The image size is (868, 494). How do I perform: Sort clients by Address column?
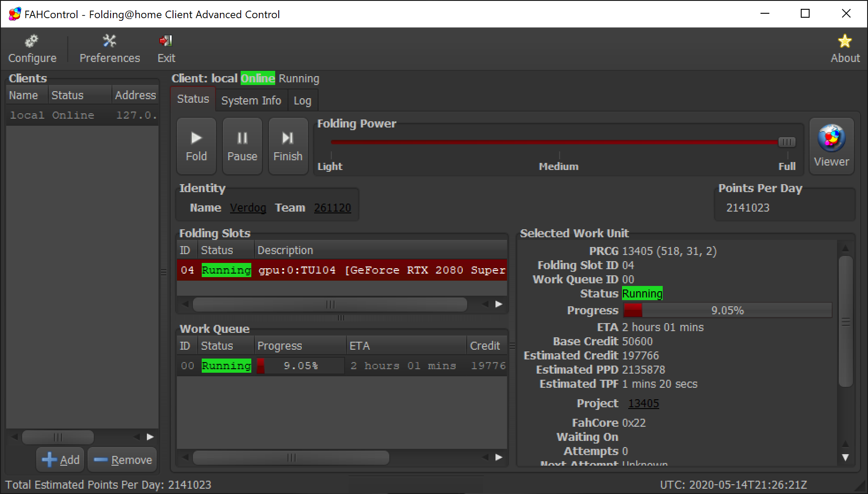point(135,95)
